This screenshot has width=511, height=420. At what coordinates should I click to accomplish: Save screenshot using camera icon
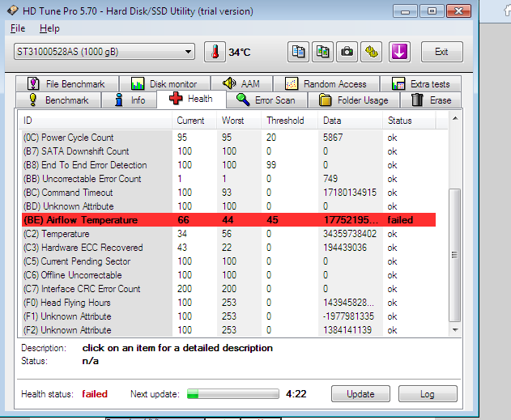point(347,52)
